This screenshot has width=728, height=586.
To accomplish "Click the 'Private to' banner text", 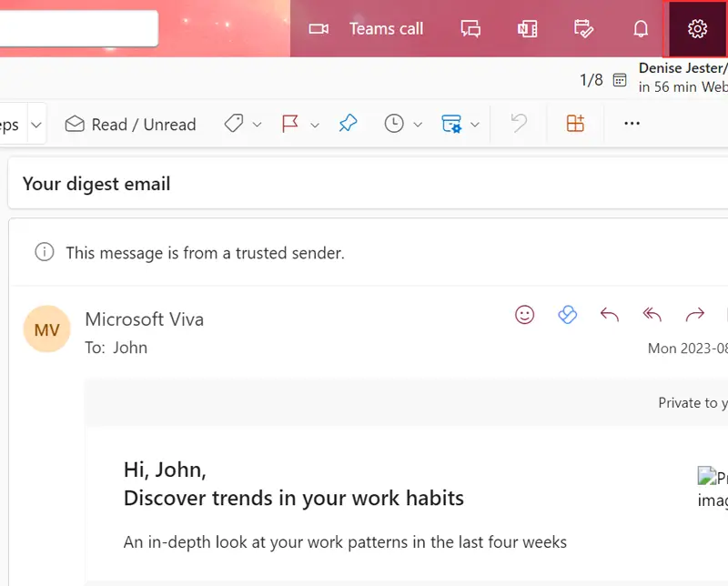I will point(693,402).
